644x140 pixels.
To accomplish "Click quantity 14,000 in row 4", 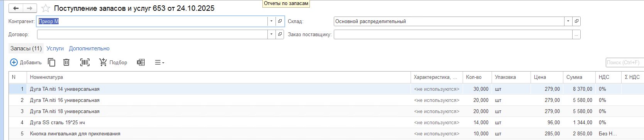I will [477, 122].
